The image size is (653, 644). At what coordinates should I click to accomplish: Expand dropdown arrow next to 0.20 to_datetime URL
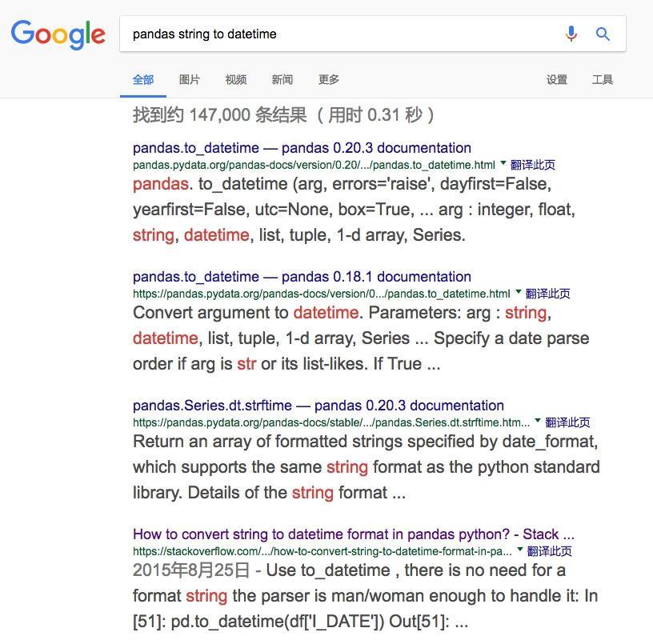click(503, 162)
